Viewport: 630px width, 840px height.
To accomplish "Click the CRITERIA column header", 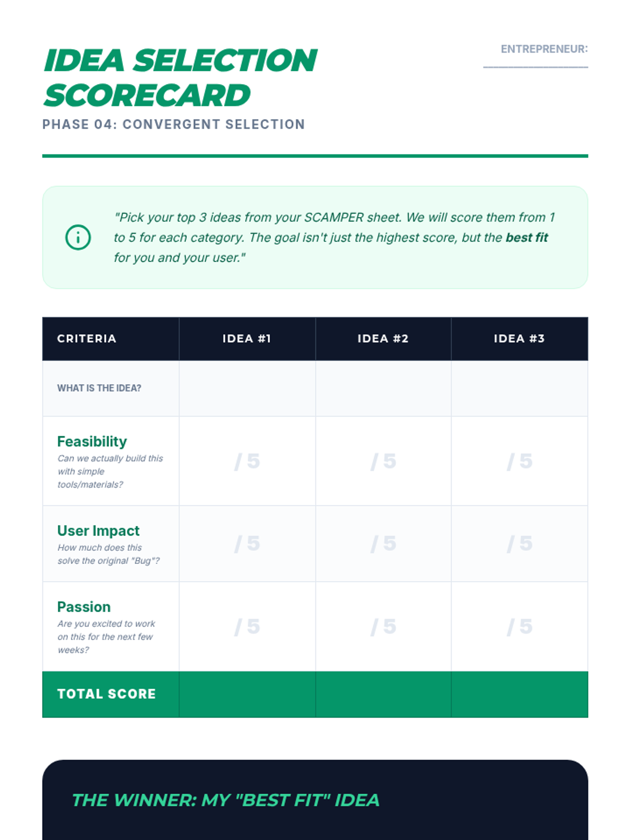I will point(87,339).
